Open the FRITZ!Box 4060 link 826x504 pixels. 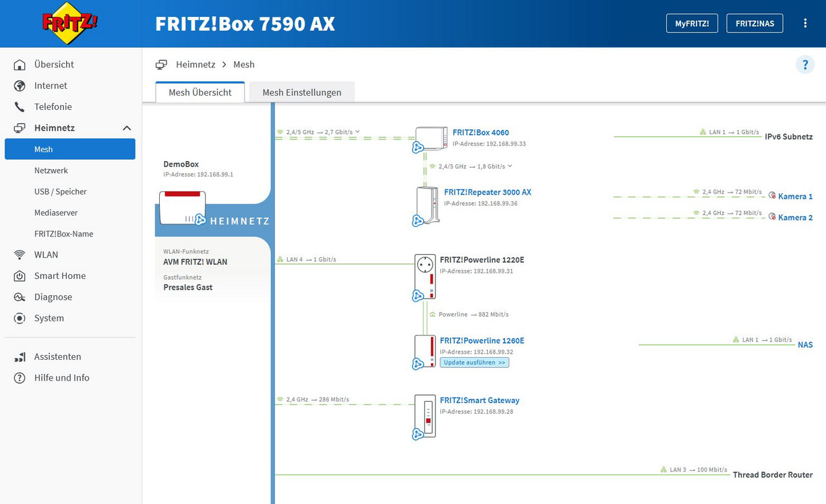(481, 133)
